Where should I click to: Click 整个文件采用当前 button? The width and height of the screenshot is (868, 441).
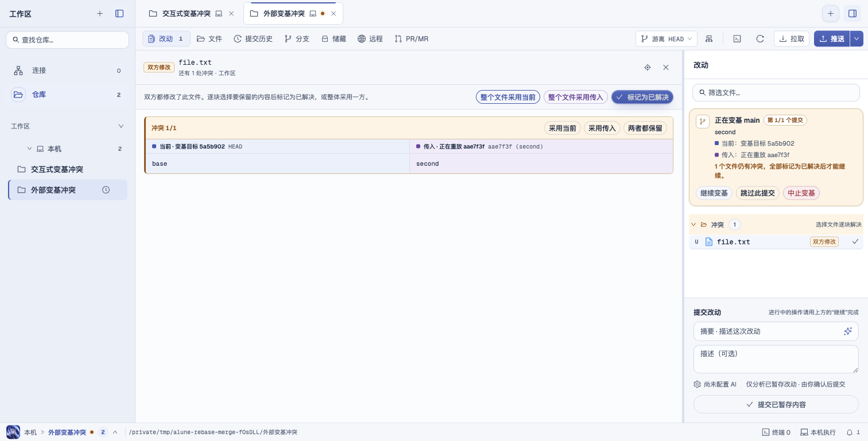click(x=508, y=97)
